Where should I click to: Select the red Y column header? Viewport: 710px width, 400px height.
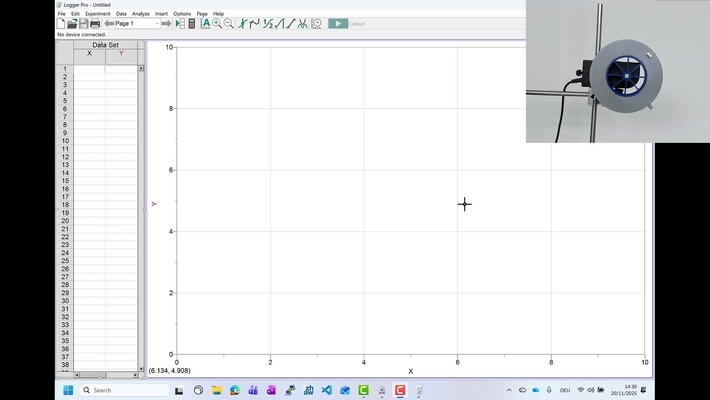pyautogui.click(x=121, y=53)
